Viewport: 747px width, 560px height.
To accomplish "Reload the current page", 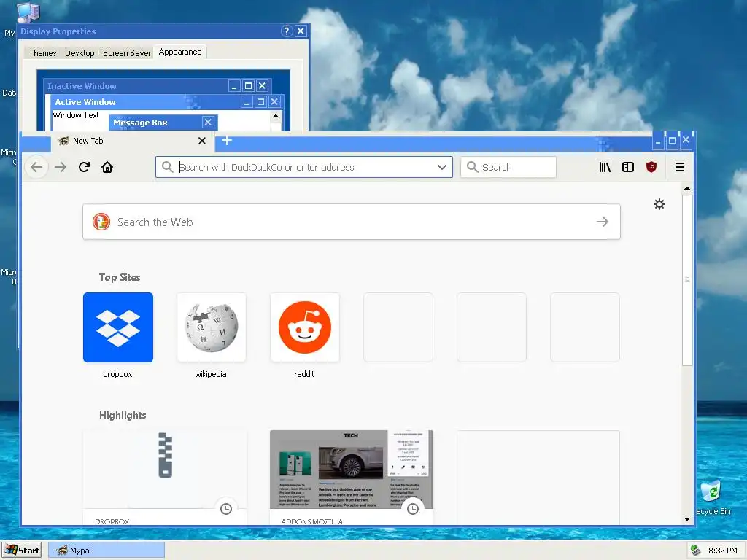I will (84, 167).
